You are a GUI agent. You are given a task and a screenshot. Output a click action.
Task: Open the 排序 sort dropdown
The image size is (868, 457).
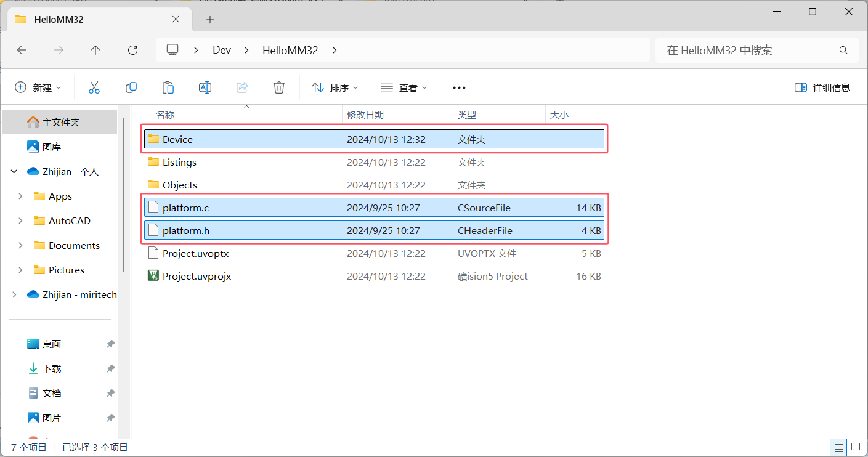pyautogui.click(x=335, y=87)
